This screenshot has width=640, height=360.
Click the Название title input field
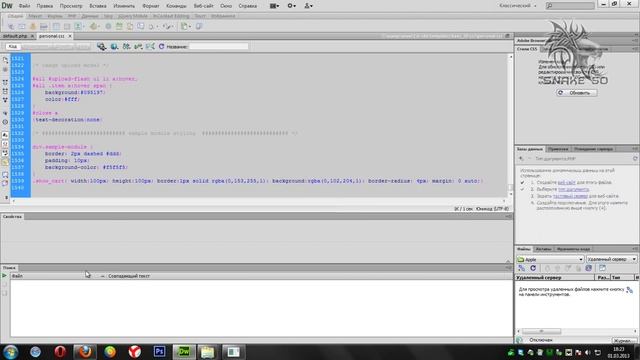[218, 47]
